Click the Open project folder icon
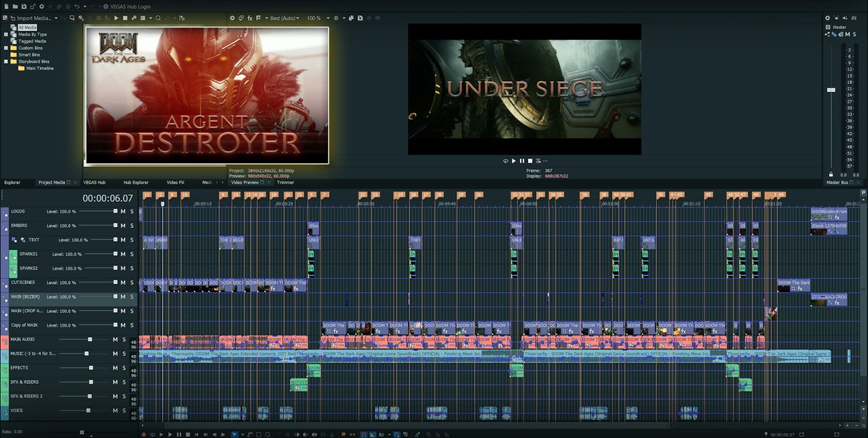The image size is (868, 438). [x=15, y=7]
